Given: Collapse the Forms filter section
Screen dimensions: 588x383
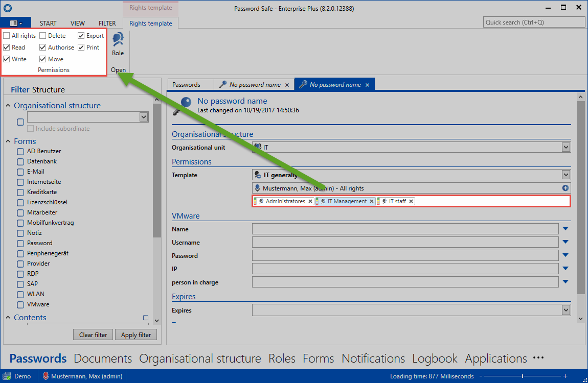Looking at the screenshot, I should (8, 141).
